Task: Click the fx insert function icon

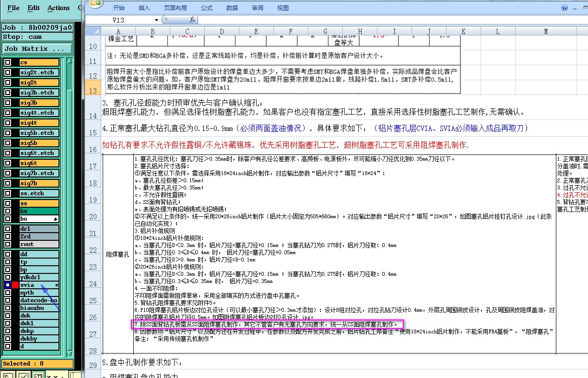Action: 192,20
